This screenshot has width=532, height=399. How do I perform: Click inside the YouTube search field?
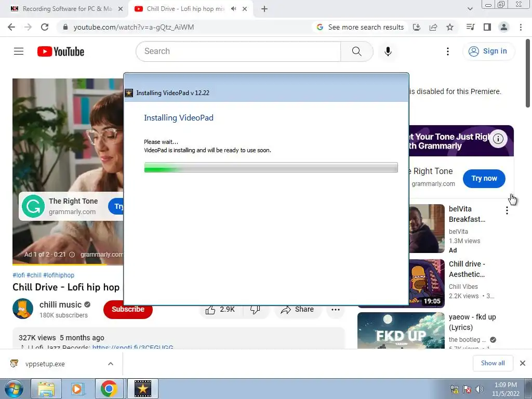238,51
